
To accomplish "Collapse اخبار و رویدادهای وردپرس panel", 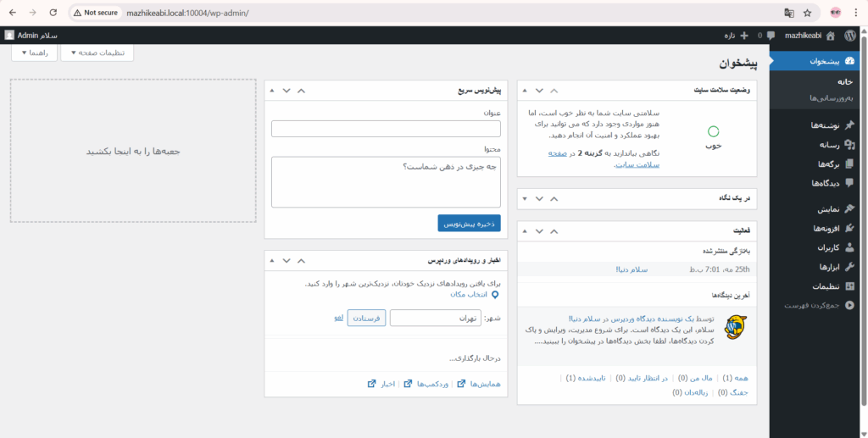I will [x=272, y=260].
